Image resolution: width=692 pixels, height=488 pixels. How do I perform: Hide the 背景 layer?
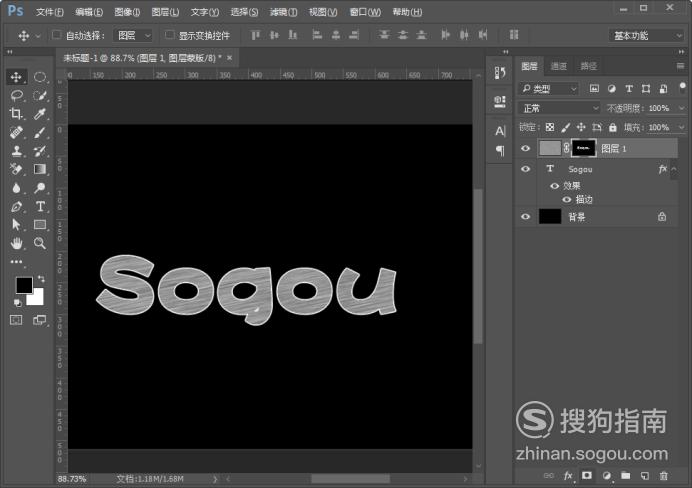point(525,217)
